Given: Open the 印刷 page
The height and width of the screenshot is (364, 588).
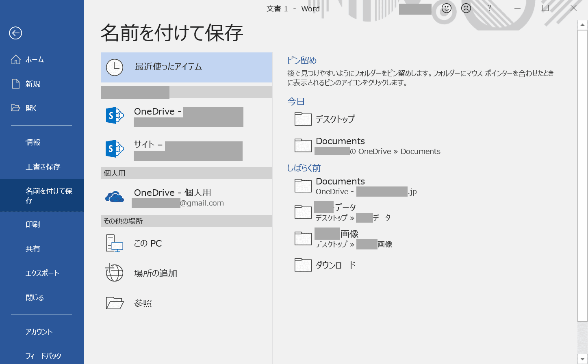Looking at the screenshot, I should tap(42, 224).
